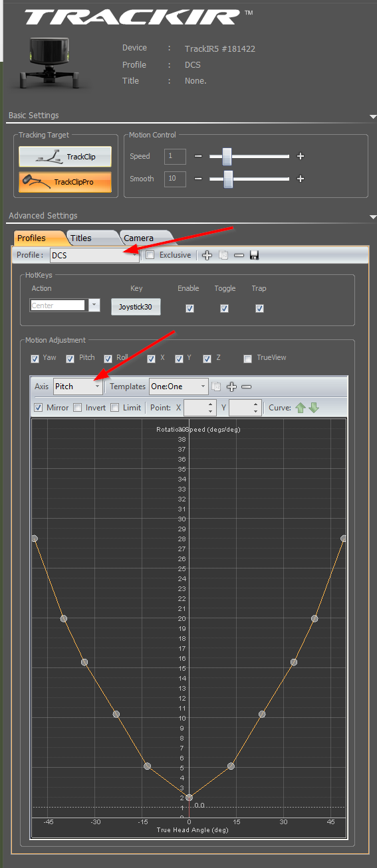Select the TrackClip tracking target
Screen dimensions: 377x868
pos(65,157)
